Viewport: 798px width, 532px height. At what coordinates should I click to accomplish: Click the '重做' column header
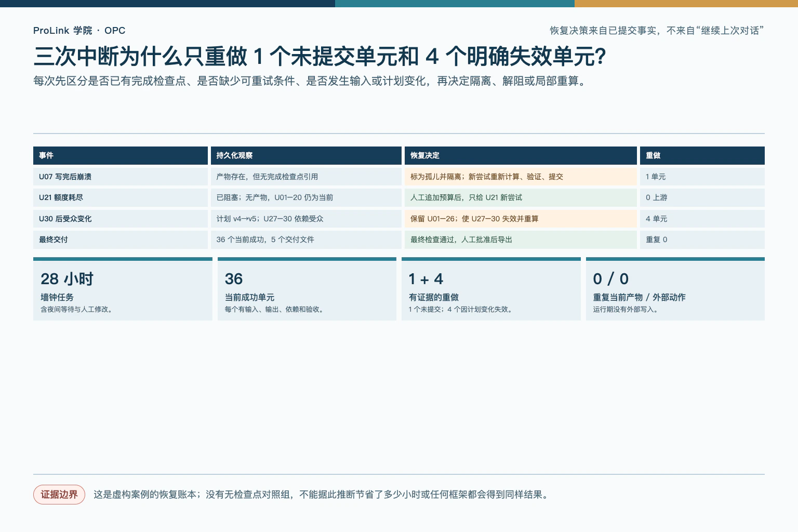tap(702, 155)
